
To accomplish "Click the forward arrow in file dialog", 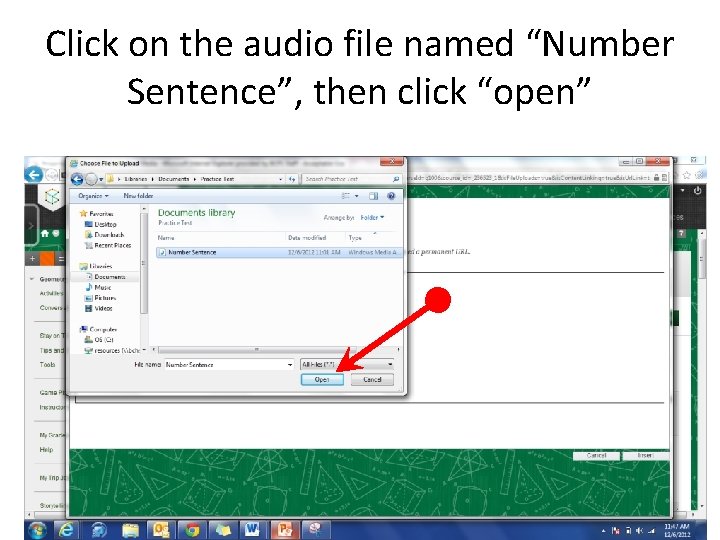I will 91,179.
